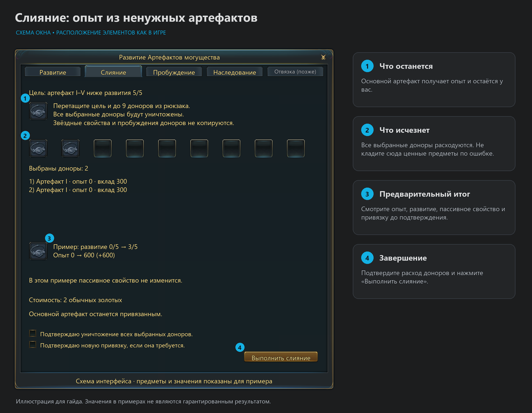Click text Основной артефакт останется привязанным
532x413 pixels.
coord(95,314)
